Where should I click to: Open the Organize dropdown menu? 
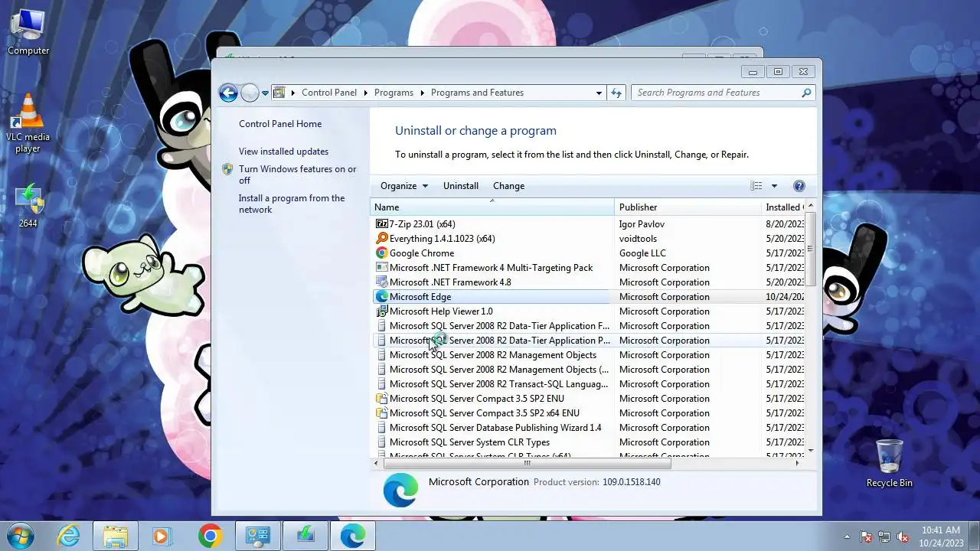(x=403, y=186)
